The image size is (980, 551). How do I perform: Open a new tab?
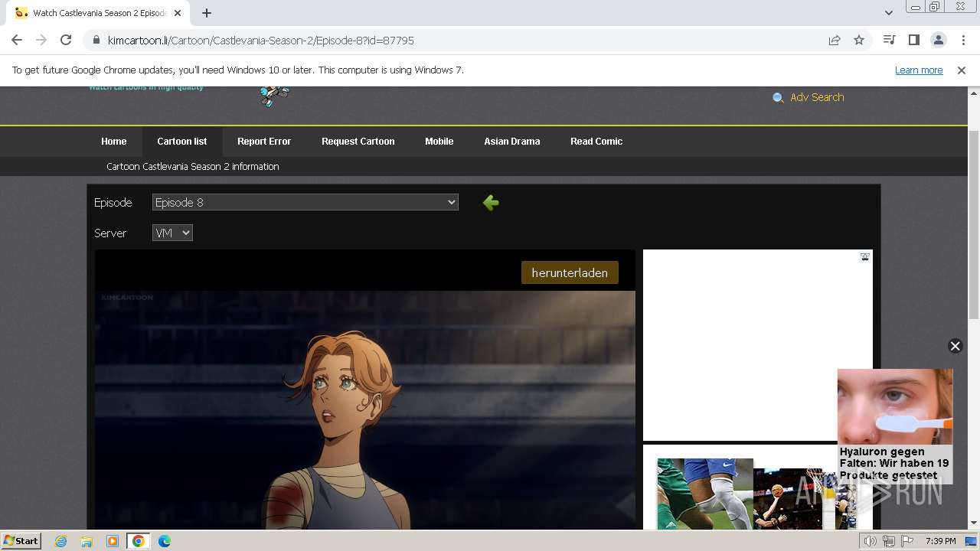pyautogui.click(x=207, y=13)
